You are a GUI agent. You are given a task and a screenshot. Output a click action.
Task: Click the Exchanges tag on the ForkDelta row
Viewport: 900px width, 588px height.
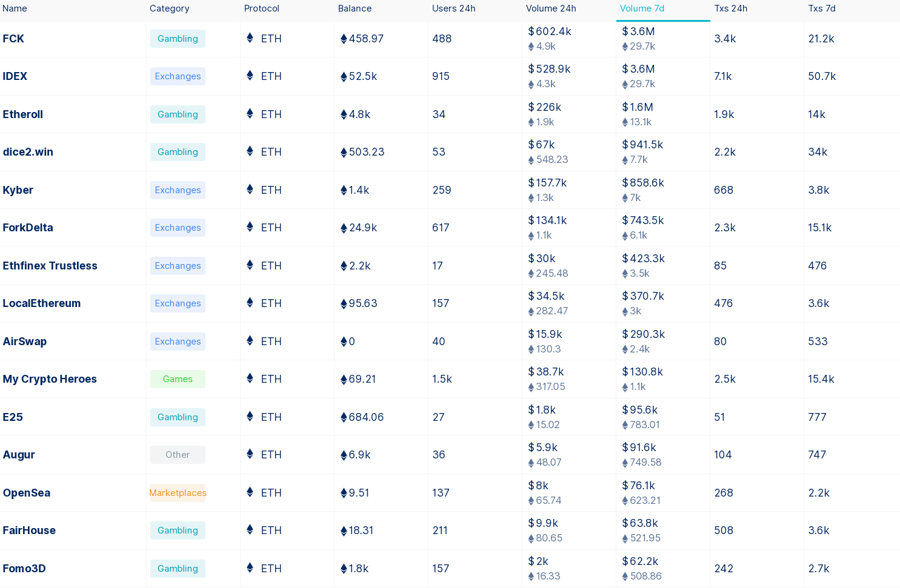coord(178,228)
